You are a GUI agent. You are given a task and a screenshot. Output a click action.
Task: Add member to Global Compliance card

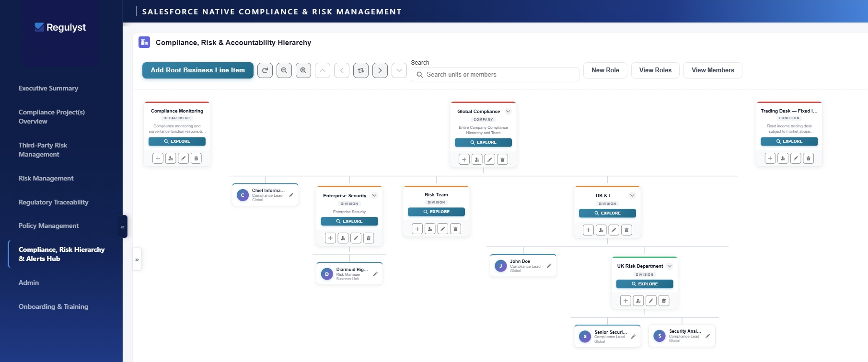click(x=477, y=159)
